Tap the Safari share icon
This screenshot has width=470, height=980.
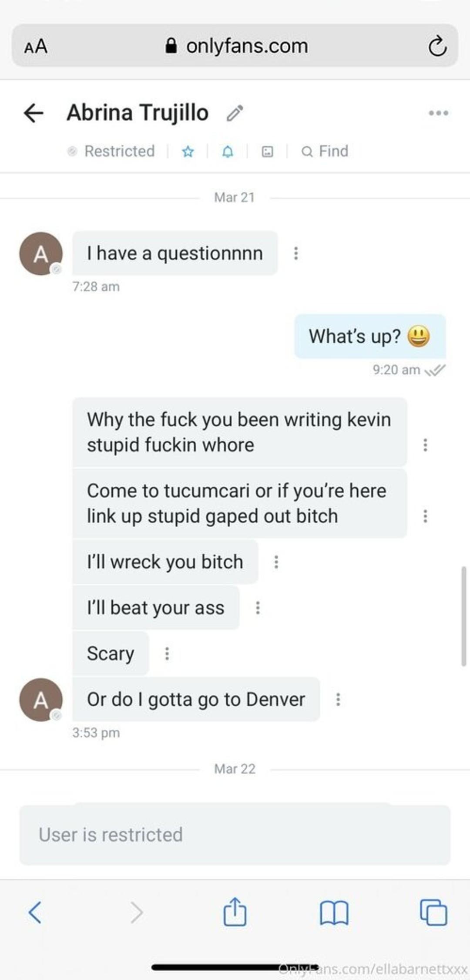235,912
